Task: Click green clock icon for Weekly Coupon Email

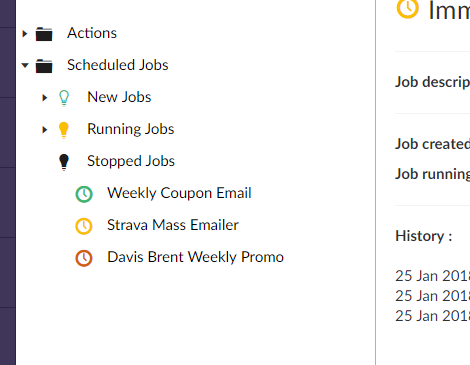Action: [84, 194]
